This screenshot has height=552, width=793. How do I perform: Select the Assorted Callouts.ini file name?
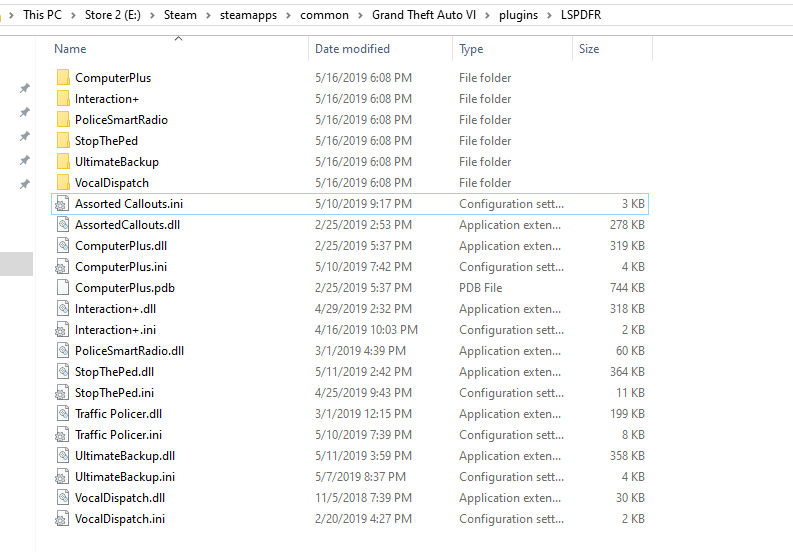pos(129,203)
